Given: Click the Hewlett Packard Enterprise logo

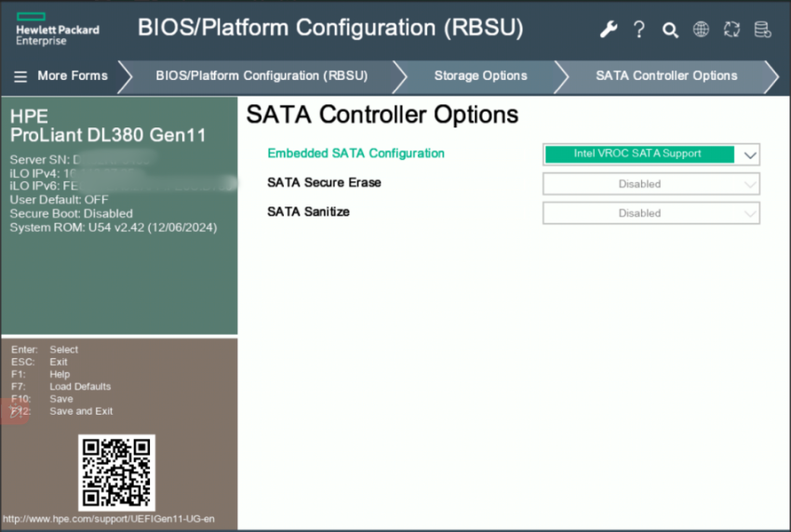Looking at the screenshot, I should coord(57,30).
